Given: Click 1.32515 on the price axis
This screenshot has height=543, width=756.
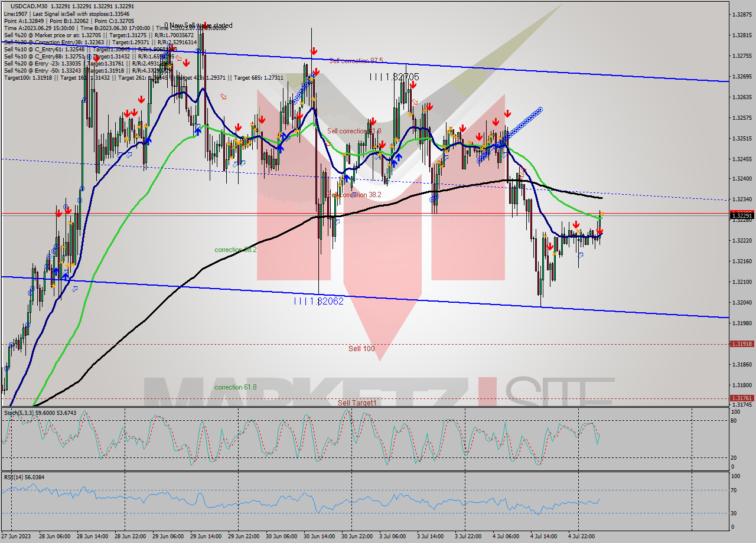Looking at the screenshot, I should (742, 138).
